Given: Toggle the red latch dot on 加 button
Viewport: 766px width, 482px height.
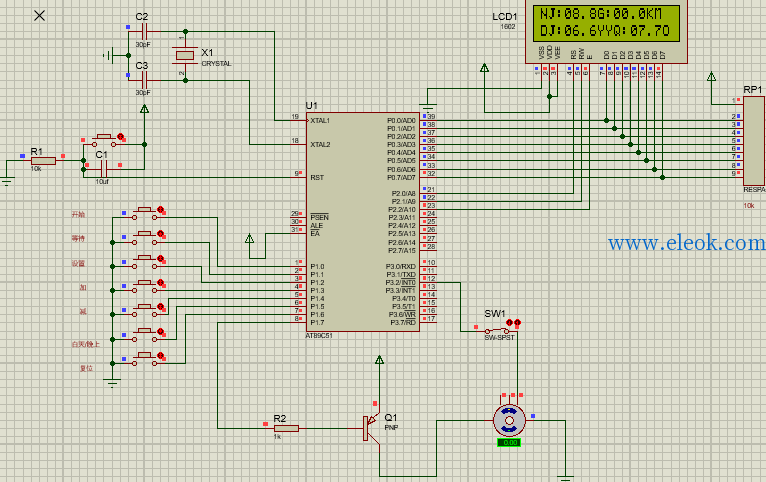Looking at the screenshot, I should pyautogui.click(x=160, y=282).
